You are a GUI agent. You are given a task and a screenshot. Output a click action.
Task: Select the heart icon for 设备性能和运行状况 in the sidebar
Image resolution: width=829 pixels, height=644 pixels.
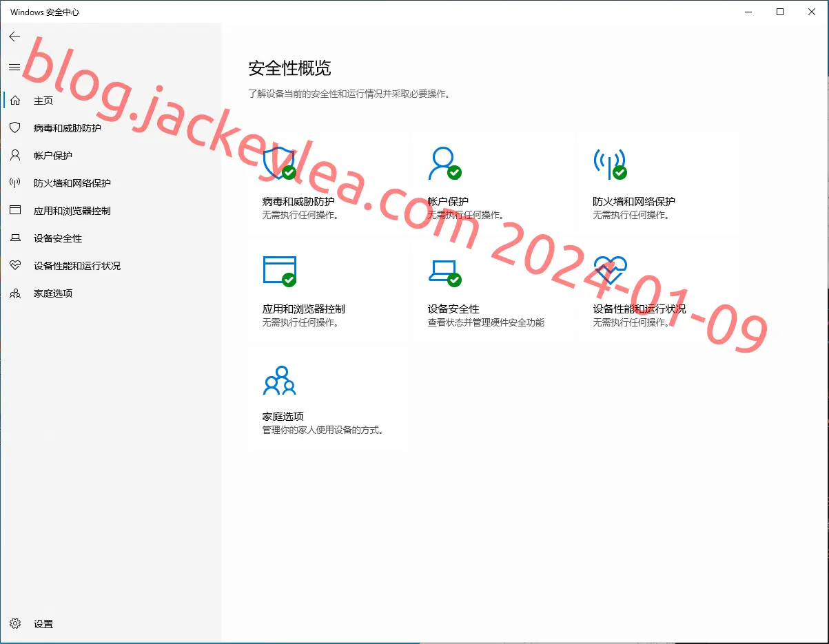[15, 266]
